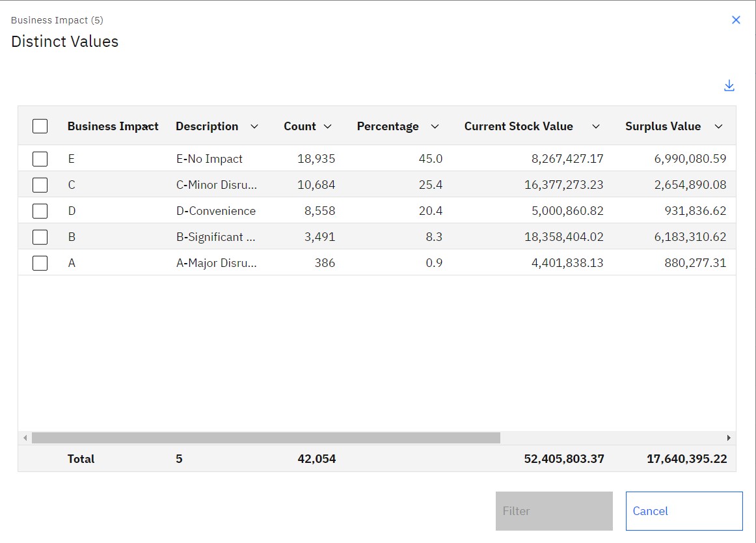Click stock value 16,377,273.23

pyautogui.click(x=564, y=185)
